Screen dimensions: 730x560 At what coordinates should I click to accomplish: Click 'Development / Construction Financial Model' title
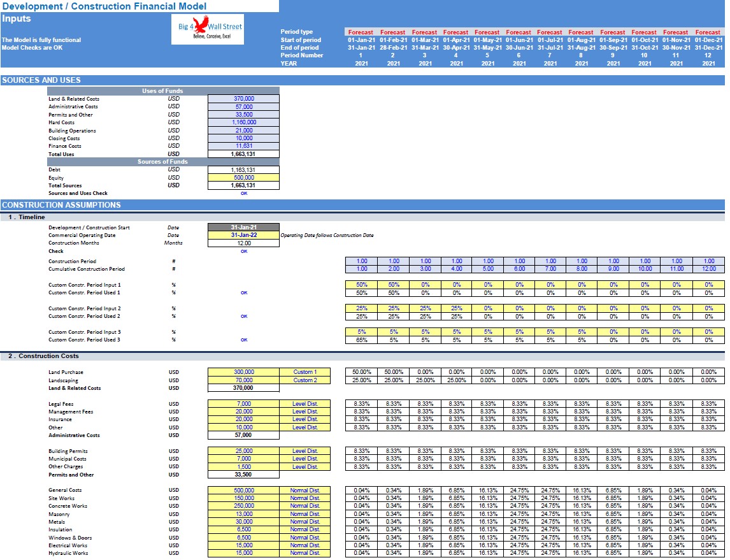104,6
